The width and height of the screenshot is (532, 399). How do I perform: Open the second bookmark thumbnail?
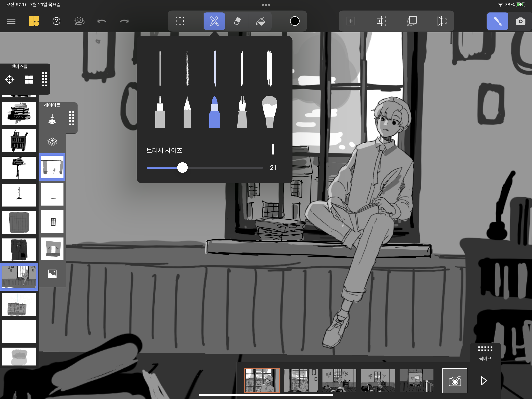point(301,381)
